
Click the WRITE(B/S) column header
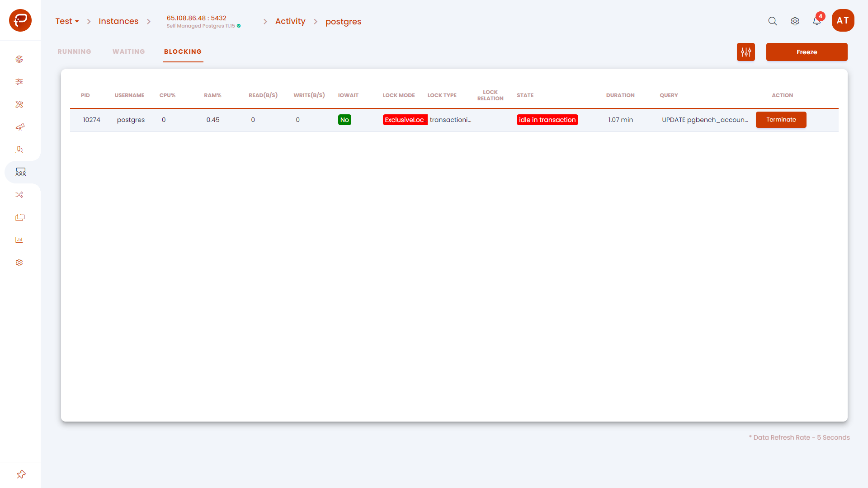coord(309,95)
